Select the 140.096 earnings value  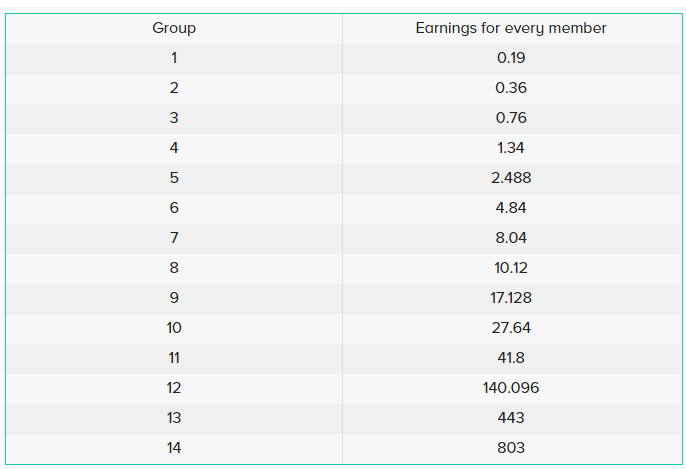click(x=510, y=388)
